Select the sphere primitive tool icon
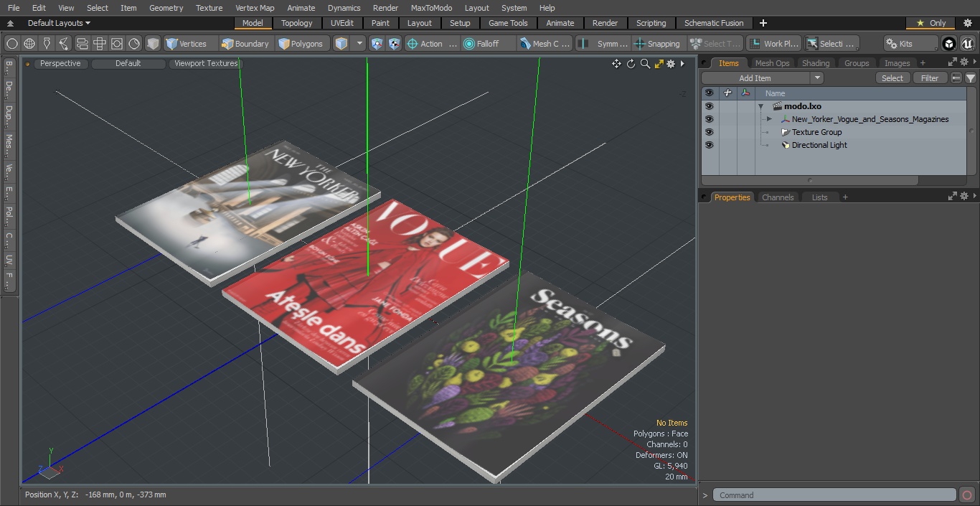Image resolution: width=980 pixels, height=506 pixels. coord(12,44)
